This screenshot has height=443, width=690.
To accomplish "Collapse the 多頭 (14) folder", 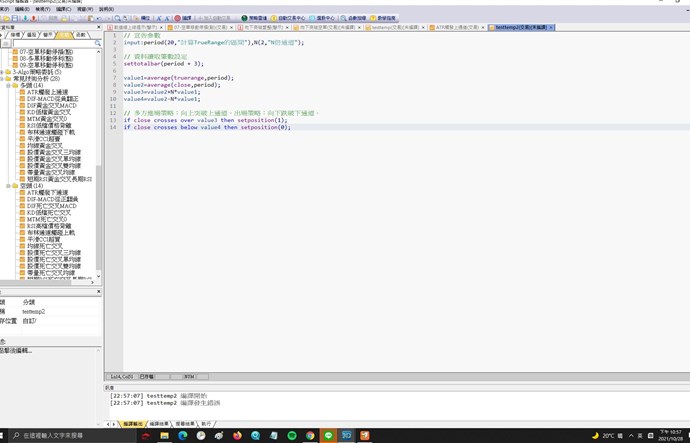I will coord(11,87).
